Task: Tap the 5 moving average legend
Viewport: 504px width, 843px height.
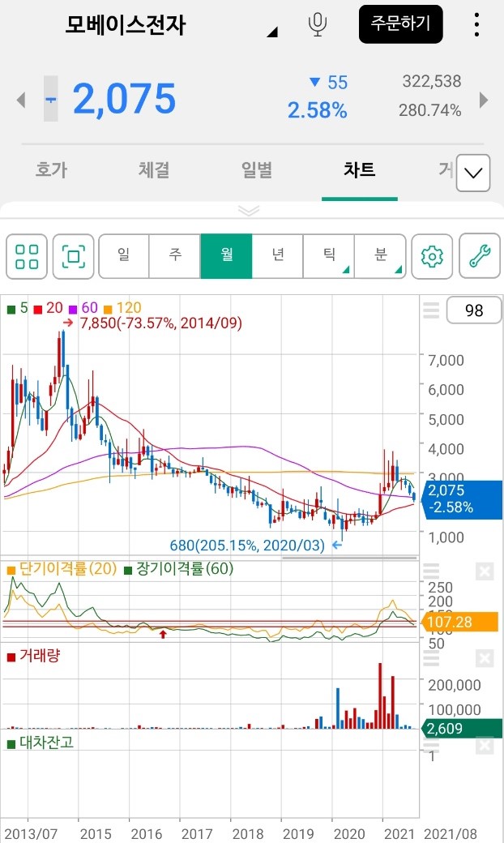Action: [17, 308]
